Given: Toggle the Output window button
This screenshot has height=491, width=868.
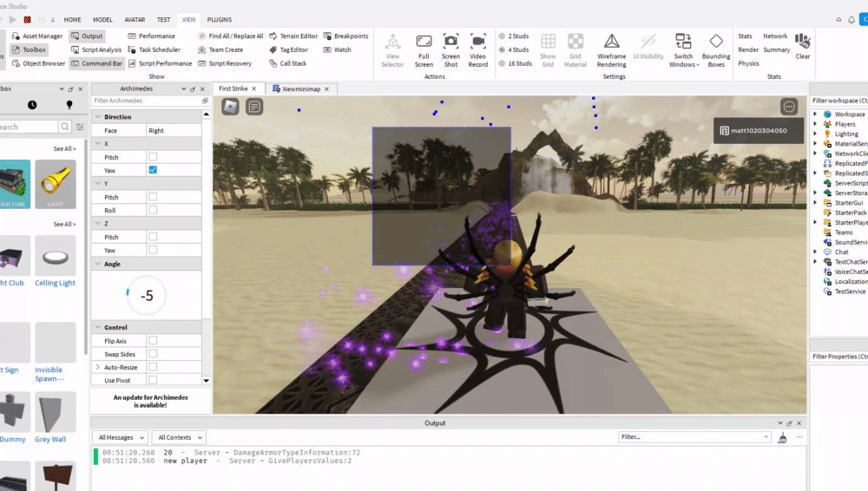Looking at the screenshot, I should pyautogui.click(x=87, y=36).
